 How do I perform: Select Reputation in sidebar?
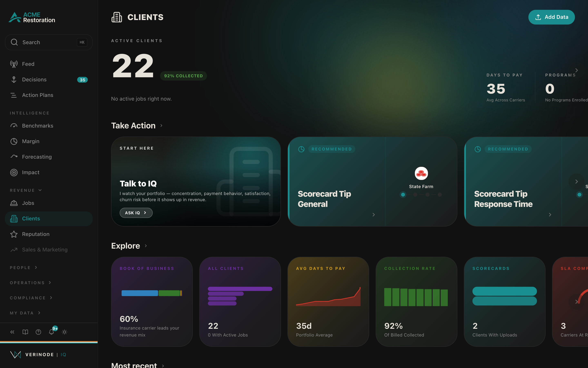tap(49, 234)
